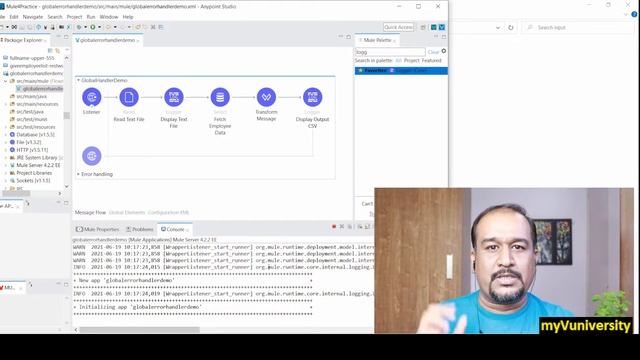Viewport: 640px width, 360px height.
Task: Minimize the Mule Palette panel
Action: [436, 37]
